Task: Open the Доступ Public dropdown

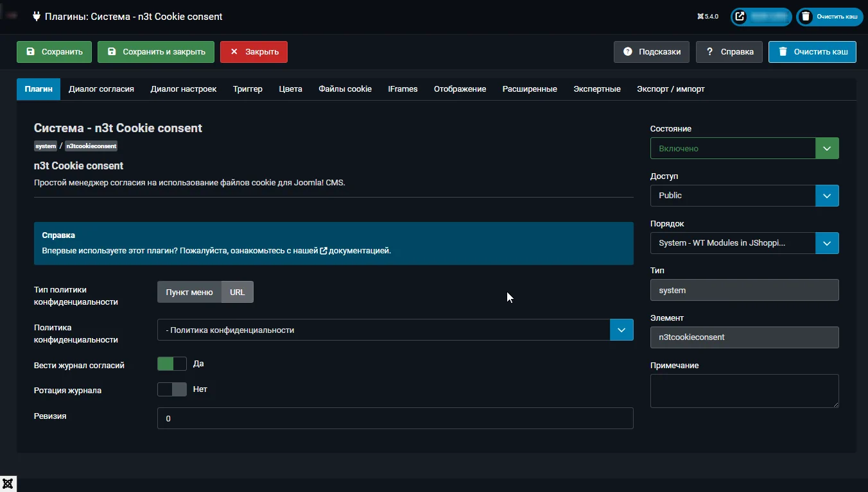Action: click(x=744, y=196)
